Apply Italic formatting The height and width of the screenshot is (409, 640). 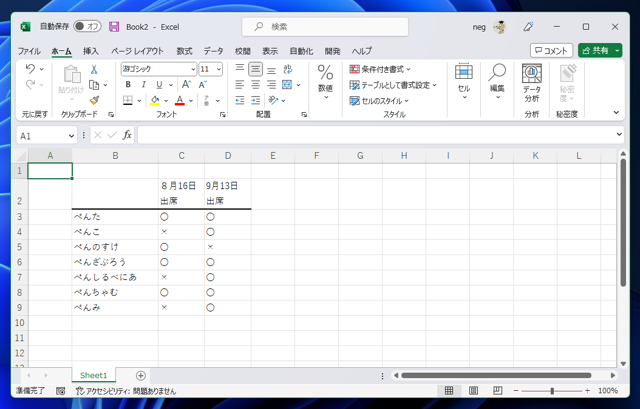[143, 84]
